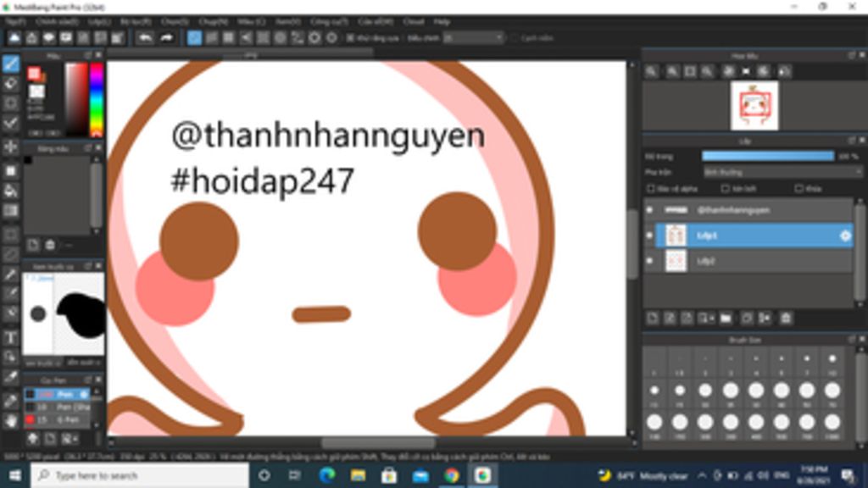Click the black swatch in the palette panel
The image size is (868, 488).
pyautogui.click(x=28, y=160)
